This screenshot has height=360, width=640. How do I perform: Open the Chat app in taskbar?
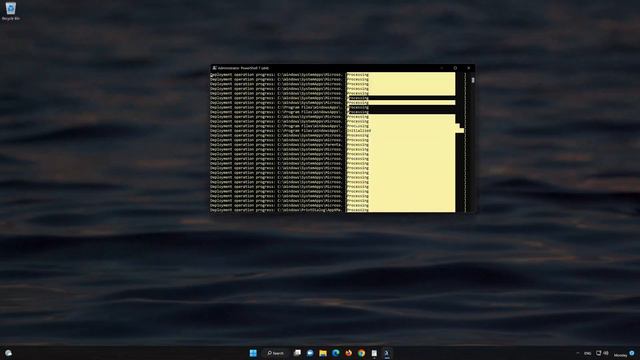[x=310, y=353]
